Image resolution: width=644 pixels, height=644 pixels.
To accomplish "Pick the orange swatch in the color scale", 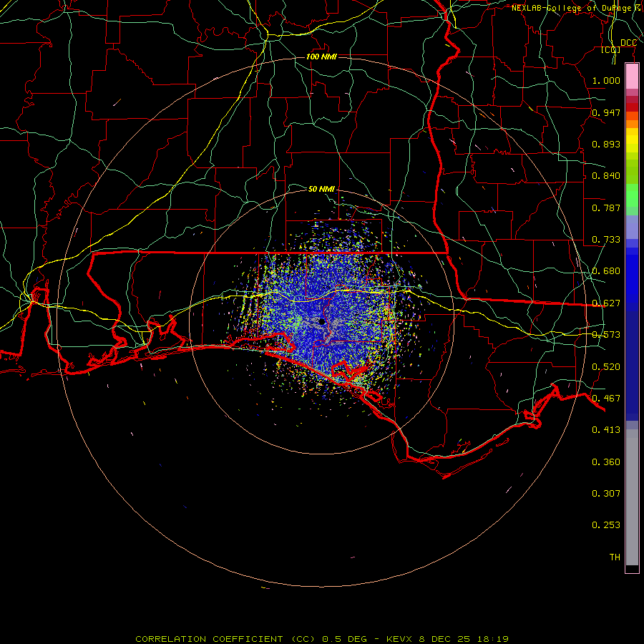I will (x=632, y=124).
